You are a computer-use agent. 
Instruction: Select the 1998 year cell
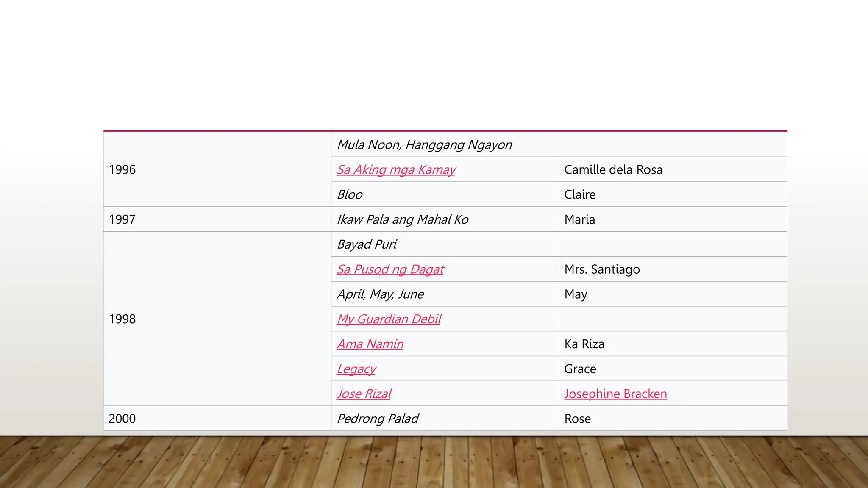point(122,319)
